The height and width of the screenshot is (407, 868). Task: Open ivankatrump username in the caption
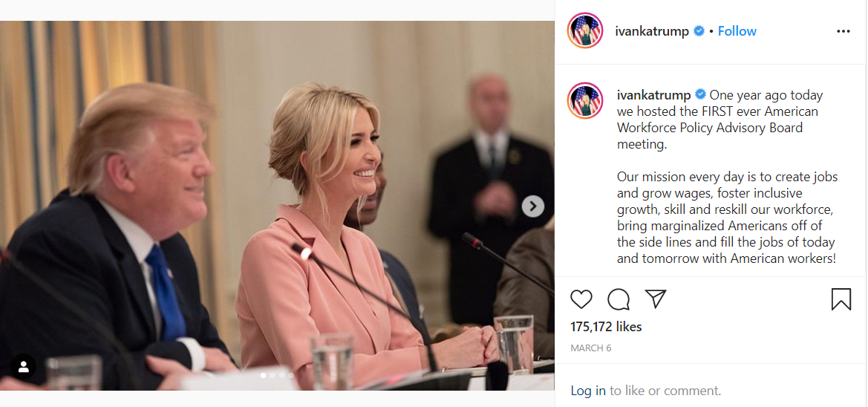653,94
